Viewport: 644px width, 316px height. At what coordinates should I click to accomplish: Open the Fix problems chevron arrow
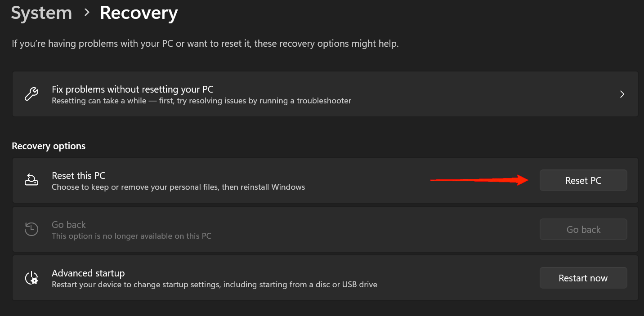pyautogui.click(x=622, y=94)
